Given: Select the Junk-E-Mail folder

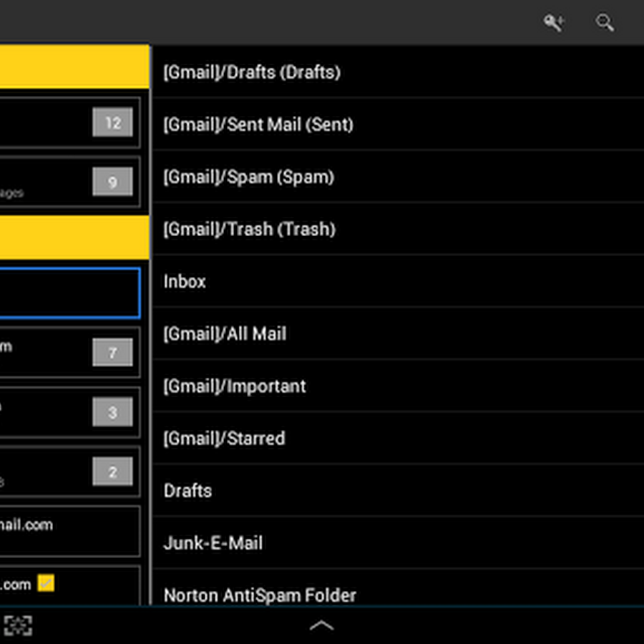Looking at the screenshot, I should (398, 543).
